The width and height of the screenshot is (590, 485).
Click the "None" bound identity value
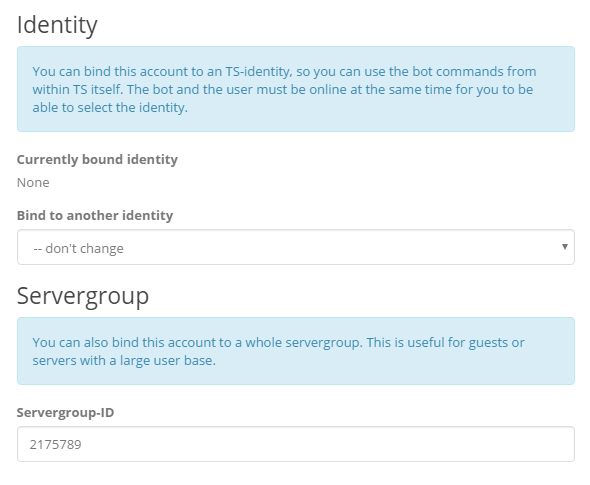click(33, 182)
